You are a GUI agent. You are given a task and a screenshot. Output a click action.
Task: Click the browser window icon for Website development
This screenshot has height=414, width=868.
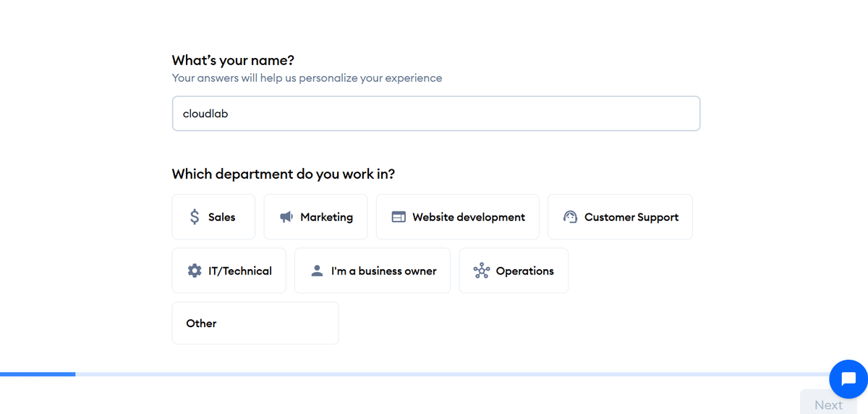(399, 217)
